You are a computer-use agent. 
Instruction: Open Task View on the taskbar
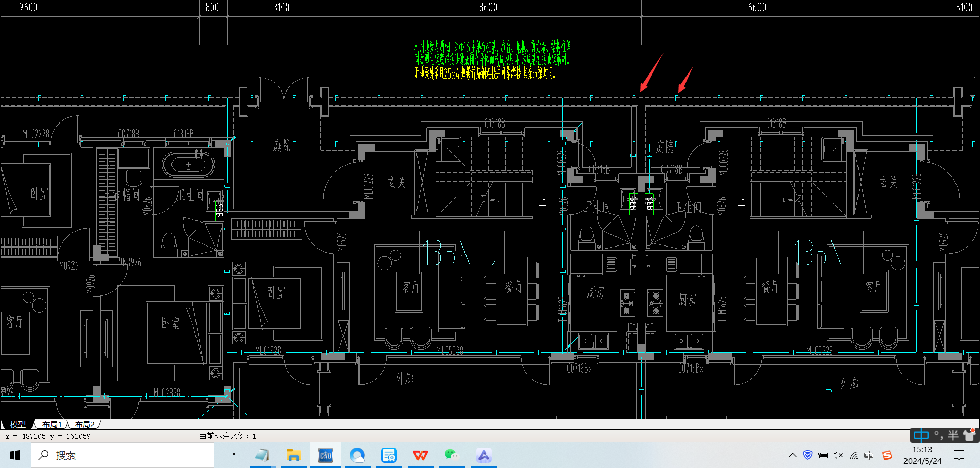[x=230, y=455]
